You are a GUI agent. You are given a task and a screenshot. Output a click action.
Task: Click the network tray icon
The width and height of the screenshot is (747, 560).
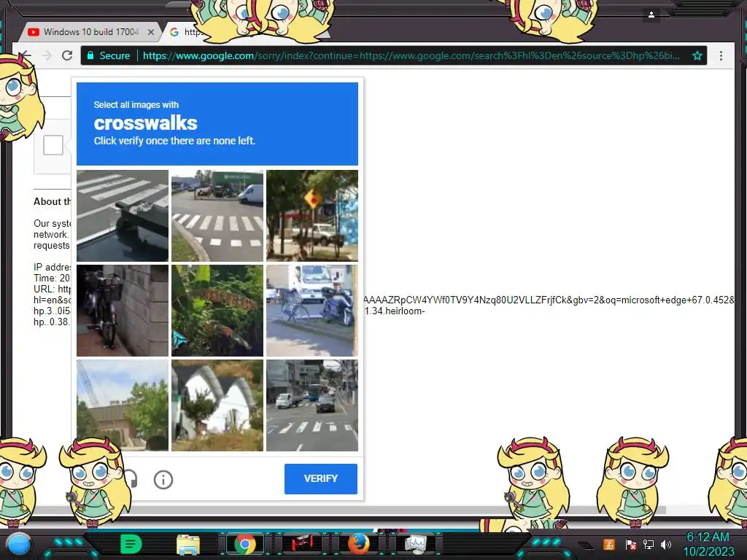(649, 544)
